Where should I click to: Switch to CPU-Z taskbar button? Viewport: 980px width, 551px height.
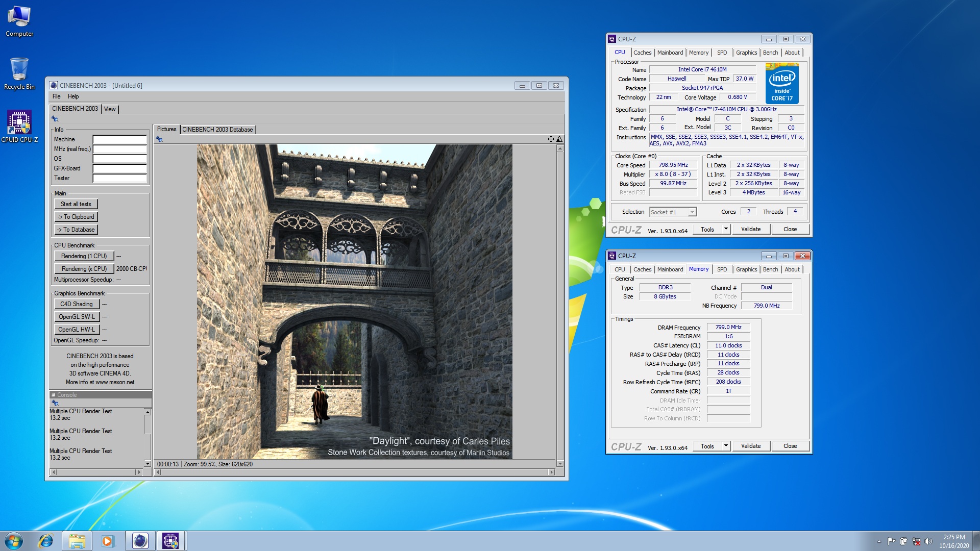point(170,541)
